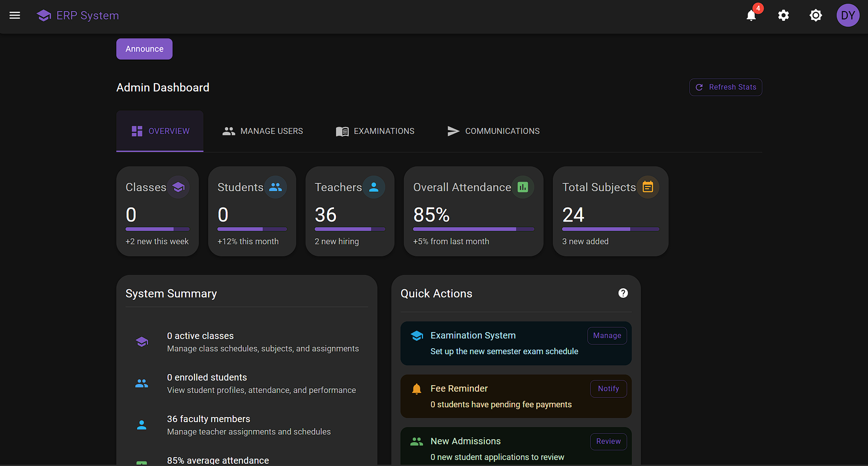
Task: Click the '+5% from last month' text
Action: [x=451, y=242]
